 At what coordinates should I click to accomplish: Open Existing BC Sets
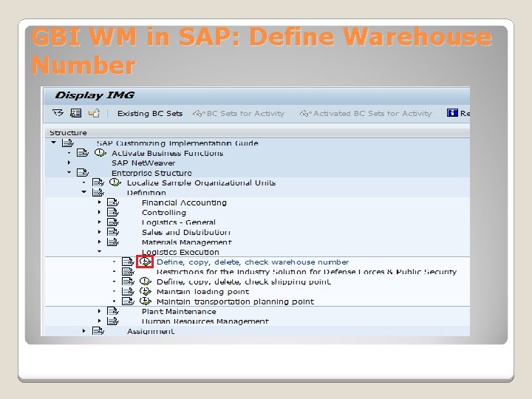click(x=150, y=113)
